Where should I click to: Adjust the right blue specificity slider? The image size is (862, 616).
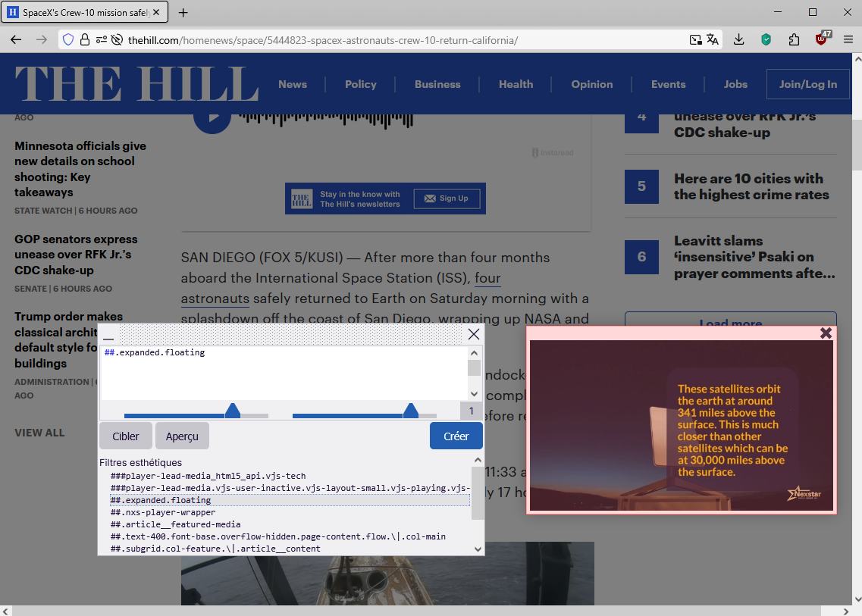click(x=411, y=411)
